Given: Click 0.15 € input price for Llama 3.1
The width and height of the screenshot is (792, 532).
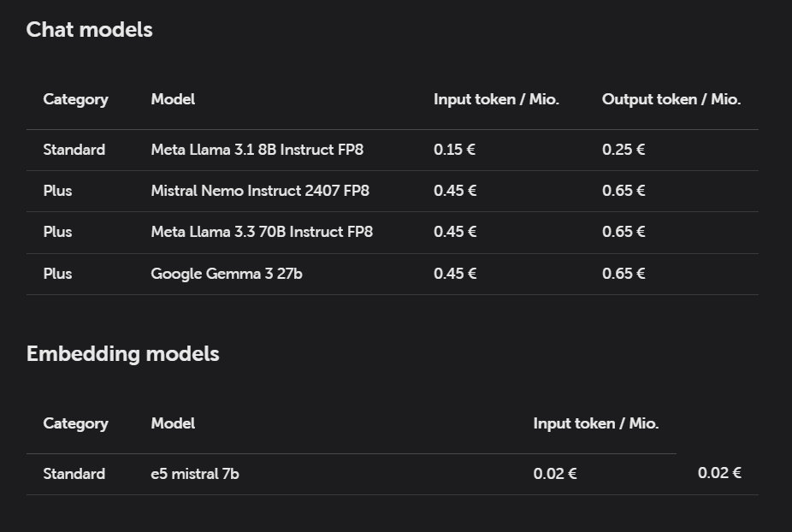Looking at the screenshot, I should coord(454,150).
